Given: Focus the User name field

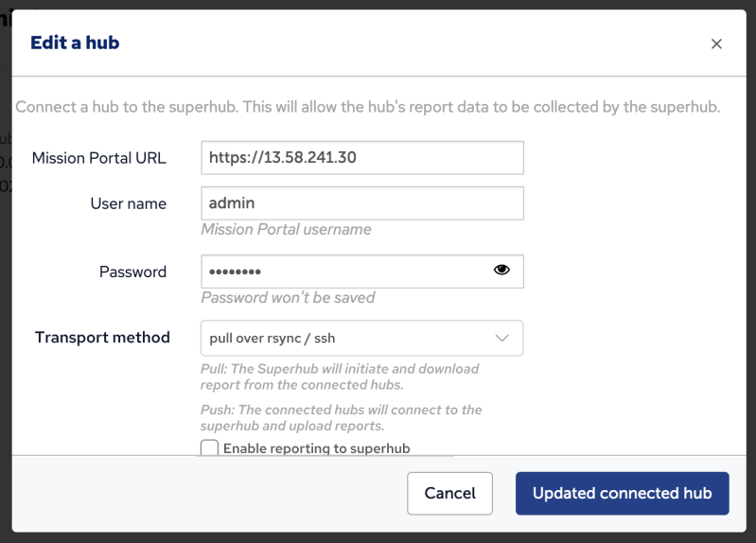Looking at the screenshot, I should point(362,203).
